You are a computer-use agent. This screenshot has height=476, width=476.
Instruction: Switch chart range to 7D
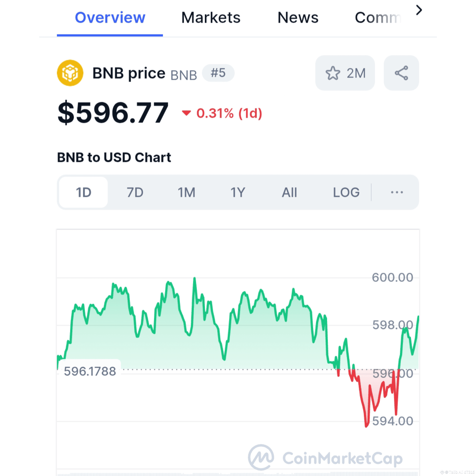point(135,192)
